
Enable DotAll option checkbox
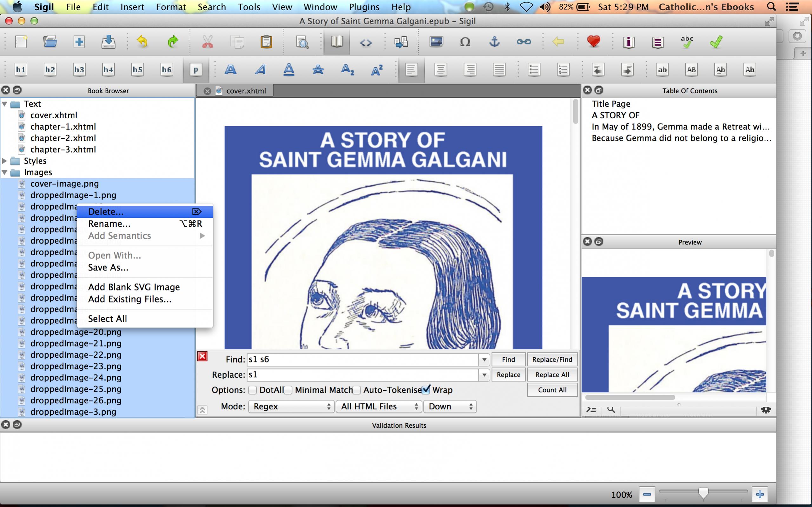(x=253, y=390)
